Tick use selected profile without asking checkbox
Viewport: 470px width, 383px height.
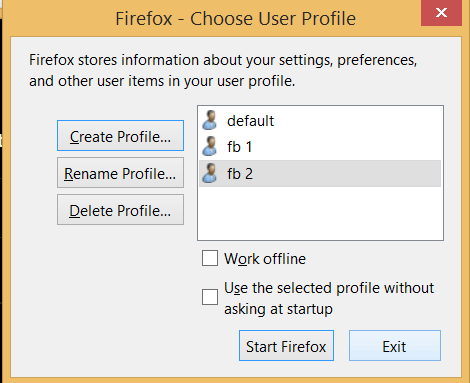pyautogui.click(x=210, y=297)
